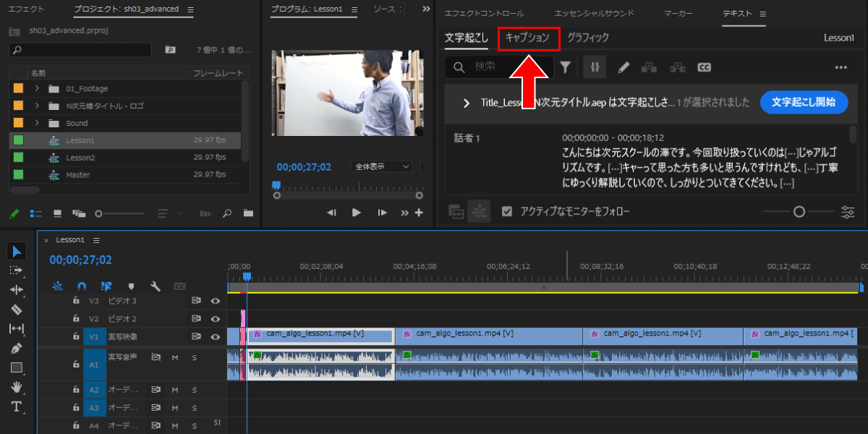The image size is (868, 434).
Task: Switch Project panel to freeform view
Action: coord(78,213)
